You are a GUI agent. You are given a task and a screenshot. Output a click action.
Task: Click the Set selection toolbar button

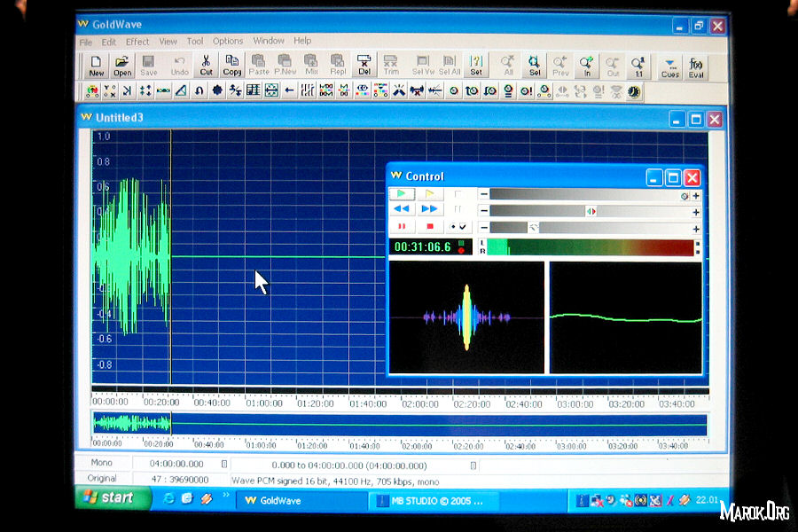coord(476,66)
